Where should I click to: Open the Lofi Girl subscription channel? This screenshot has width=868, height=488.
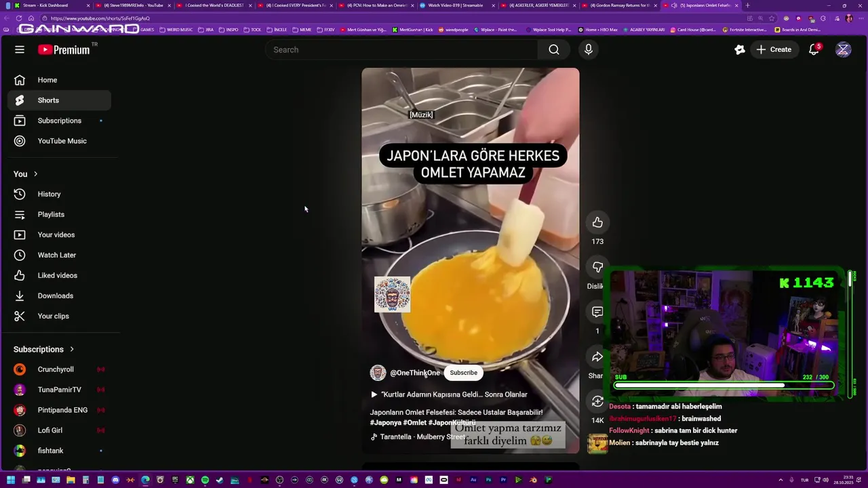(60, 430)
